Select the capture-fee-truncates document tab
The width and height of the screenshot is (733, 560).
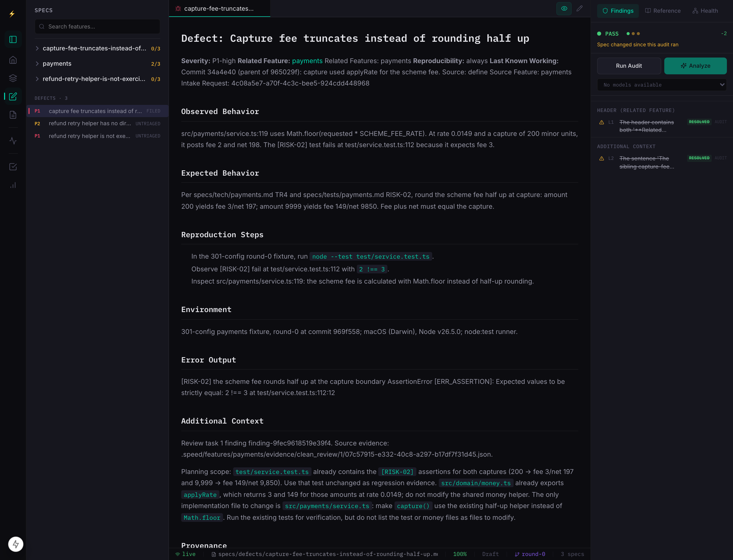pyautogui.click(x=219, y=9)
